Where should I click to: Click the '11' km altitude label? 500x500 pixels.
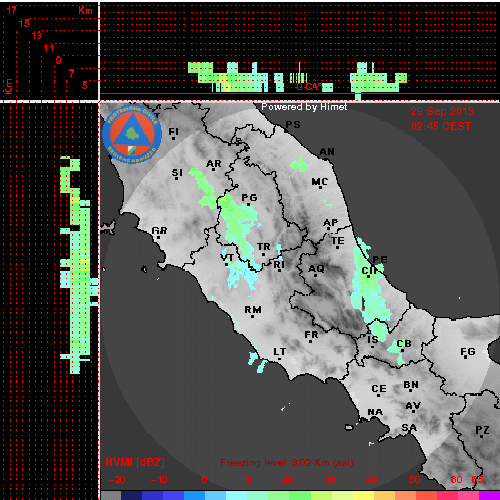tap(49, 48)
